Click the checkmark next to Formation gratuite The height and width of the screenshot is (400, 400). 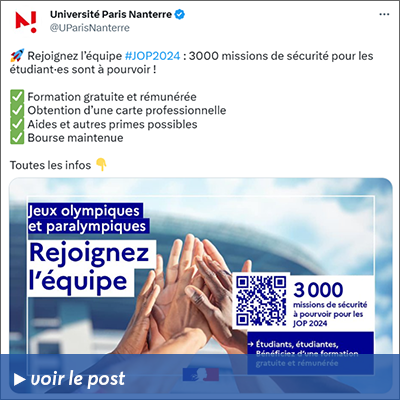[17, 97]
